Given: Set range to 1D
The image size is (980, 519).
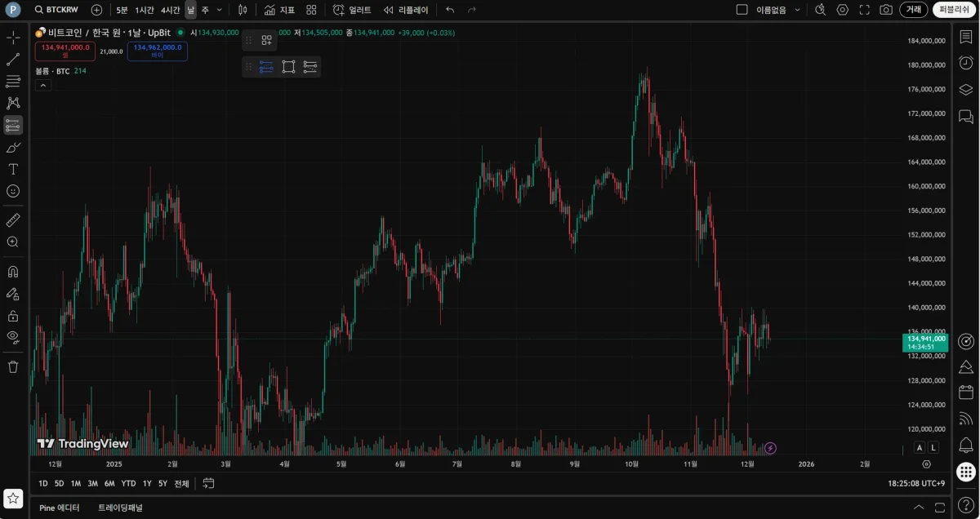Looking at the screenshot, I should (43, 483).
